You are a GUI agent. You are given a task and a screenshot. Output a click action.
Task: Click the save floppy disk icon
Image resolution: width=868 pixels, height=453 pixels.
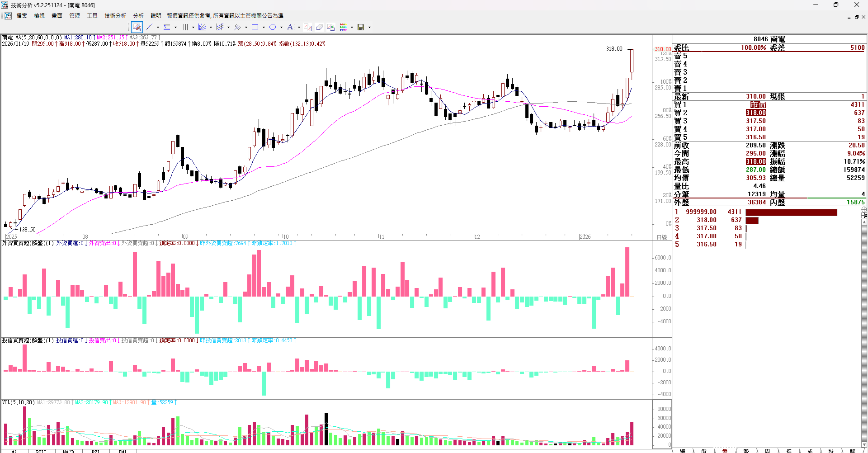(361, 27)
